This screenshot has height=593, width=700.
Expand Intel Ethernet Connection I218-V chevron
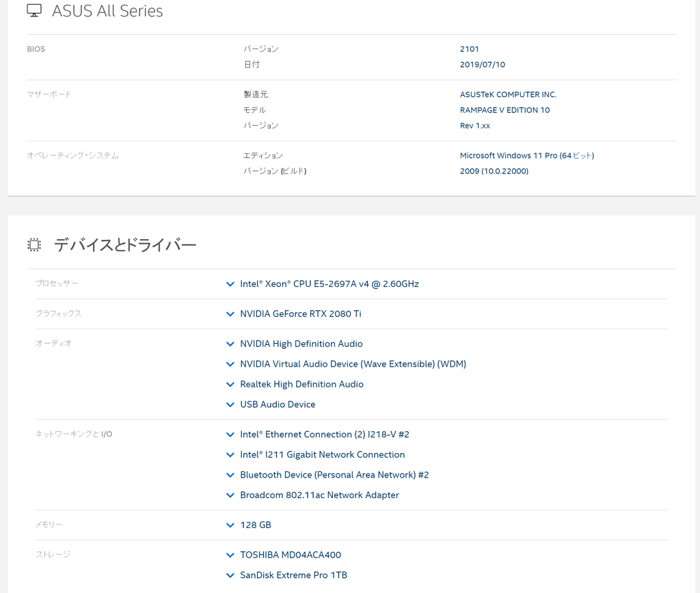(x=230, y=435)
